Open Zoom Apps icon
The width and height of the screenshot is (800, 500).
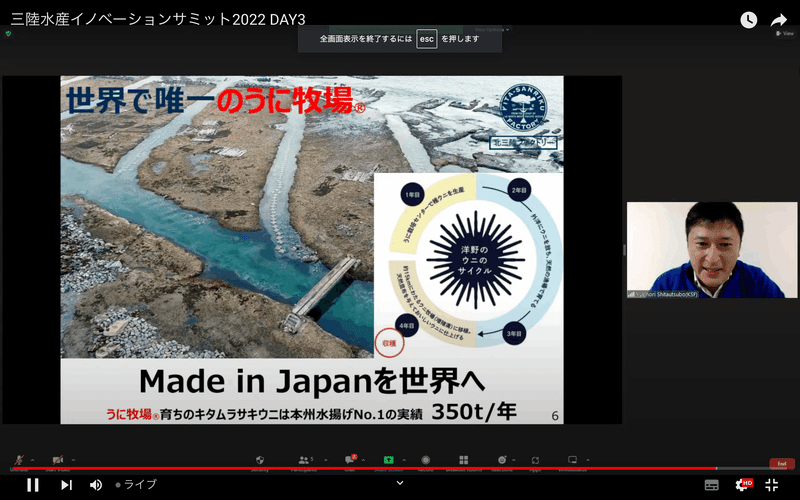tap(535, 460)
